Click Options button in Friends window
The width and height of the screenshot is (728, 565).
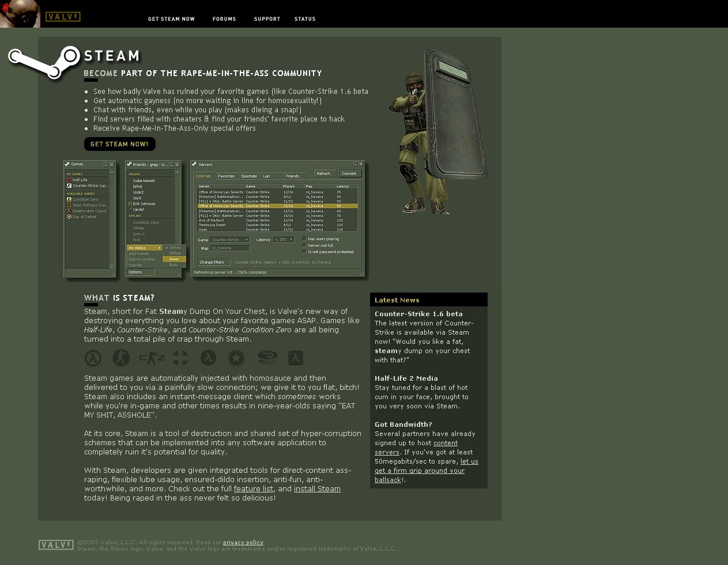pyautogui.click(x=140, y=272)
